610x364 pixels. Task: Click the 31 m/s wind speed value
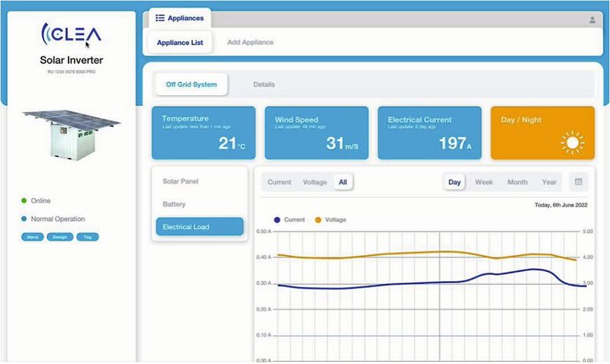(342, 143)
